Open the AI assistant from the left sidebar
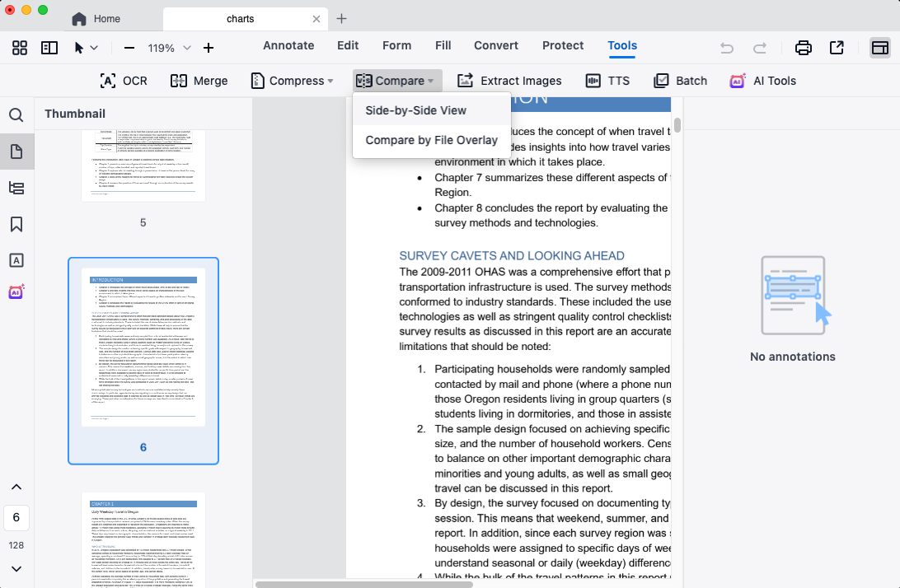 16,292
